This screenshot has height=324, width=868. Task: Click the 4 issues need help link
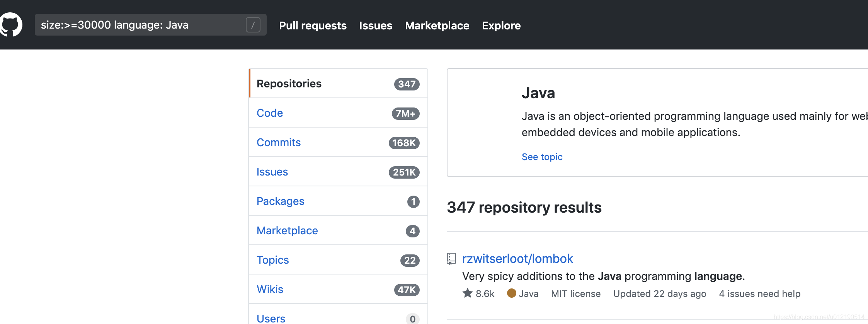point(759,293)
